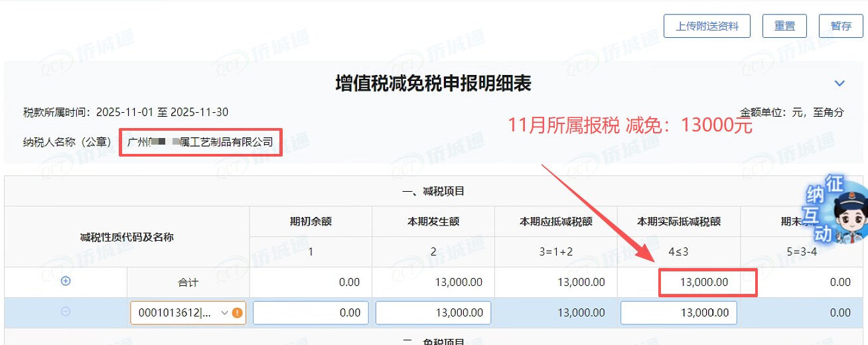This screenshot has height=345, width=868.
Task: Select 合计 row's 本期发生额 value 13,000.00
Action: click(x=459, y=282)
